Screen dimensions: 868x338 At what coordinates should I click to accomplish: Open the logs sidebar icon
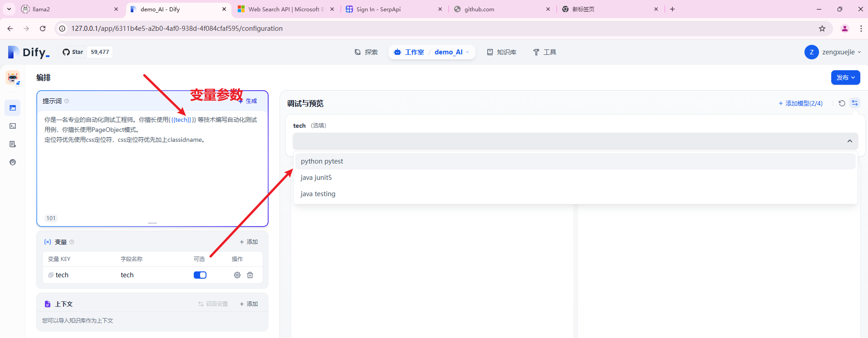13,144
